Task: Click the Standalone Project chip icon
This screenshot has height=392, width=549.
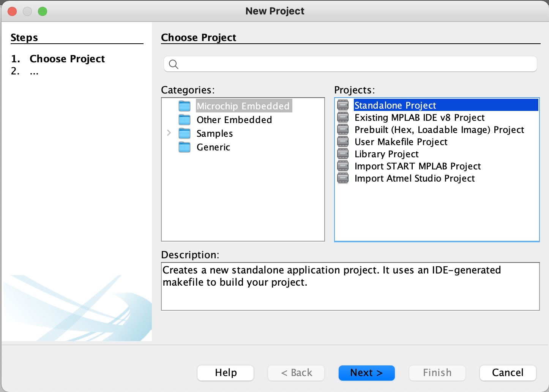Action: coord(343,105)
